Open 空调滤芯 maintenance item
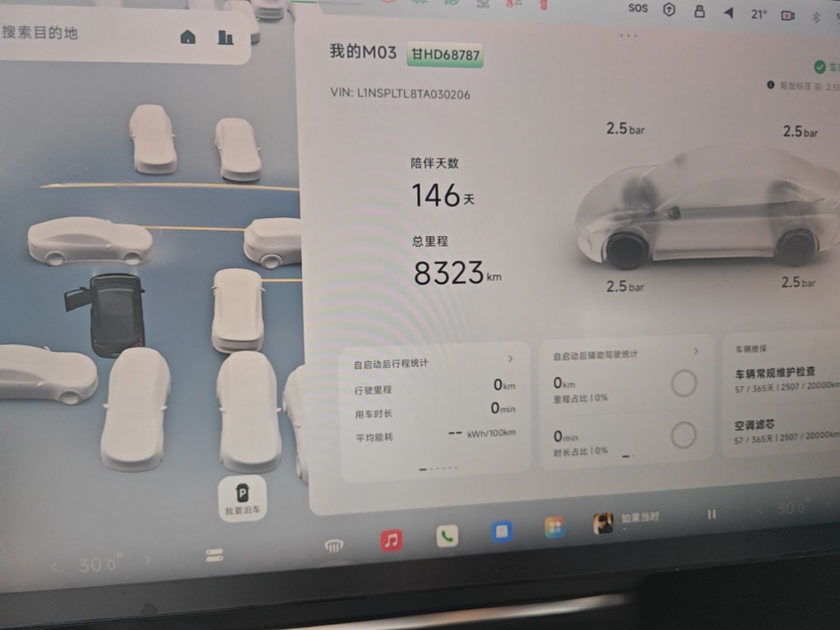Viewport: 840px width, 630px height. tap(787, 430)
